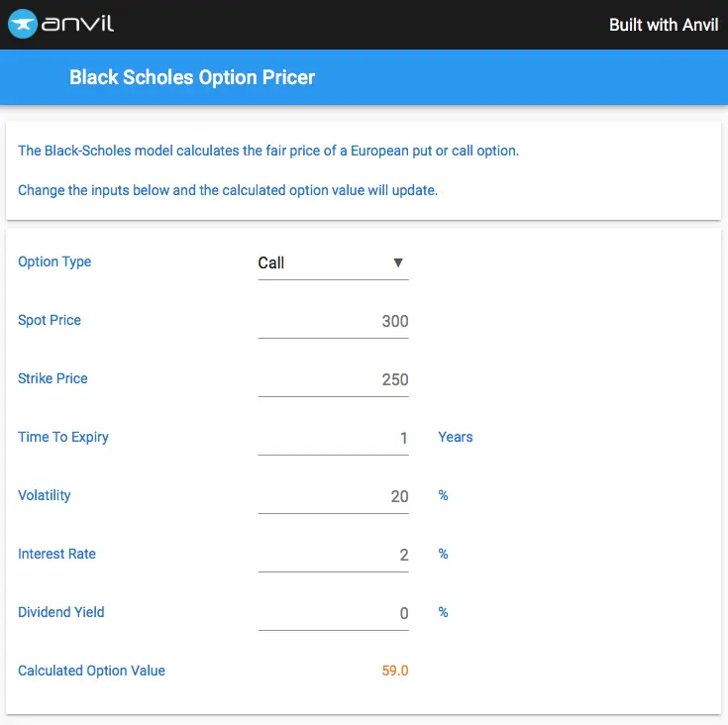Click the Black-Scholes model description text
Viewport: 728px width, 725px height.
click(268, 151)
